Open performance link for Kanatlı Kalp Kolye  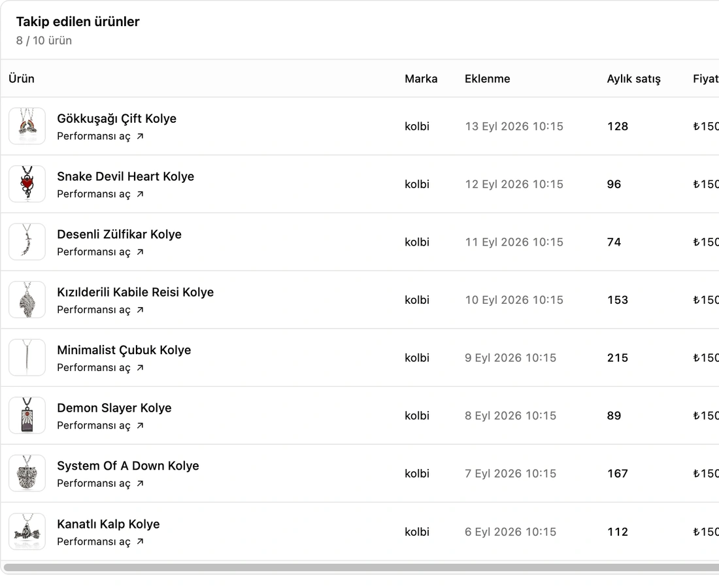(x=100, y=541)
